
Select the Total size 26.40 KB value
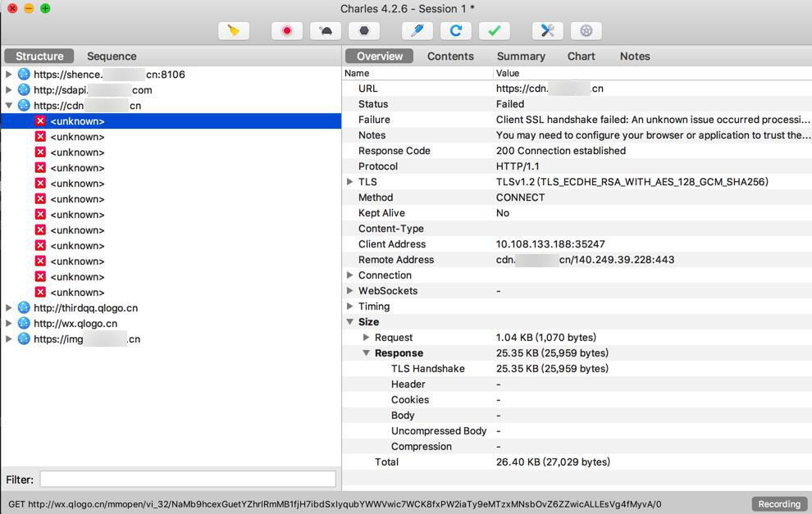coord(553,462)
